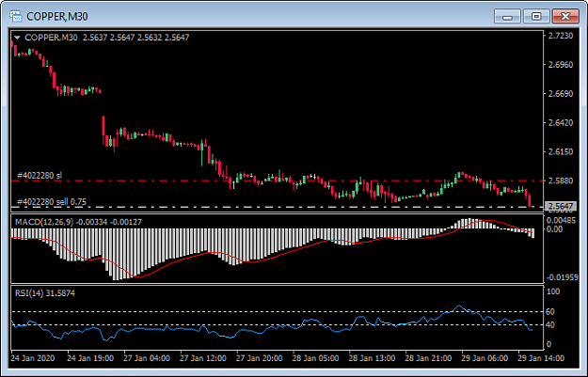
Task: Click the RSI(14) 31.5874 indicator label
Action: pos(45,293)
